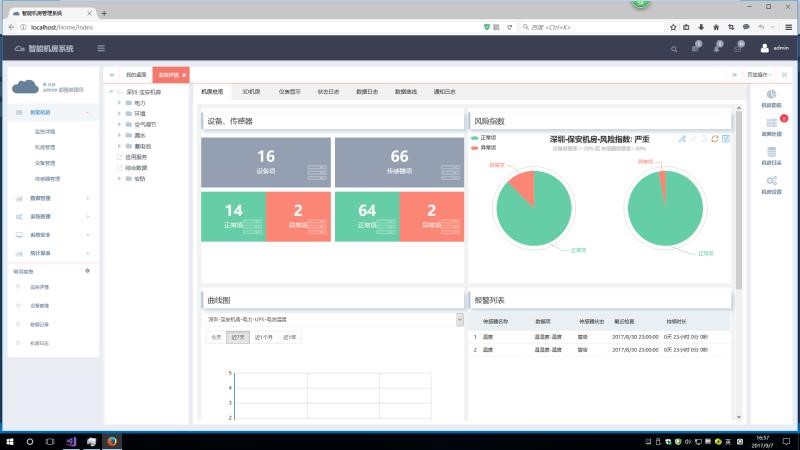This screenshot has height=450, width=800.
Task: Select the 近1个月 range button
Action: 264,337
